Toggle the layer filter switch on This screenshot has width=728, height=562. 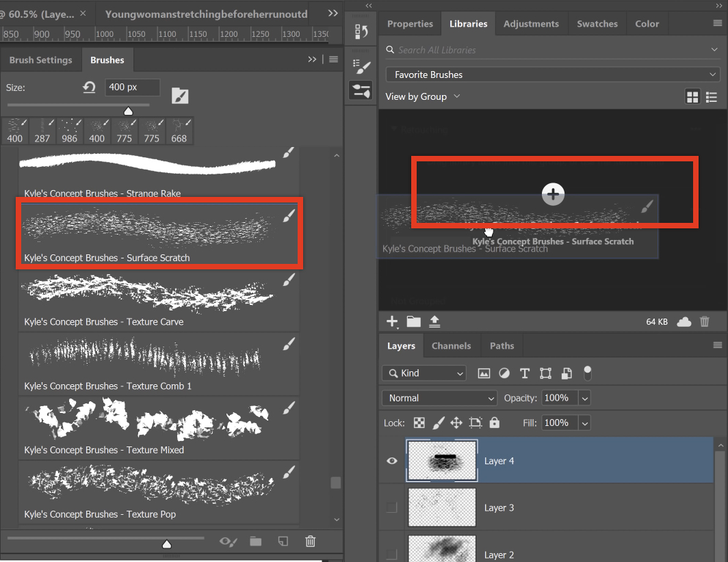587,373
